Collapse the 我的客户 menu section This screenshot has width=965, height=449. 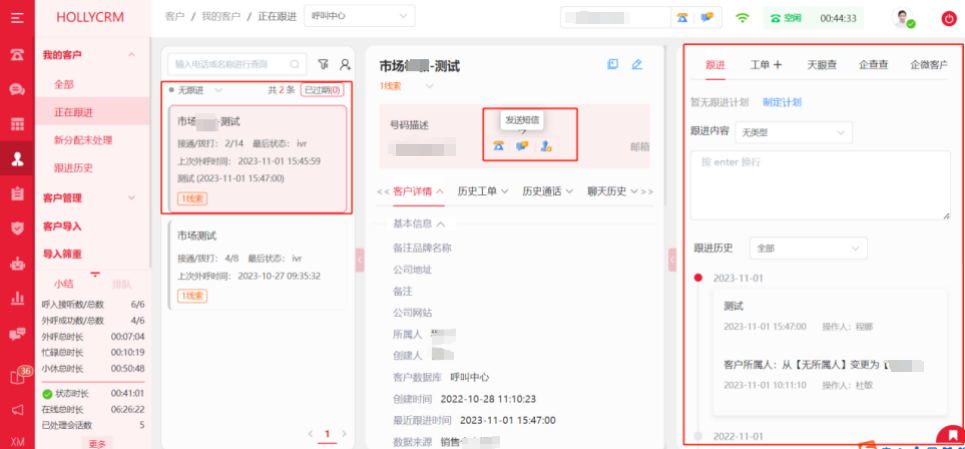[x=131, y=55]
